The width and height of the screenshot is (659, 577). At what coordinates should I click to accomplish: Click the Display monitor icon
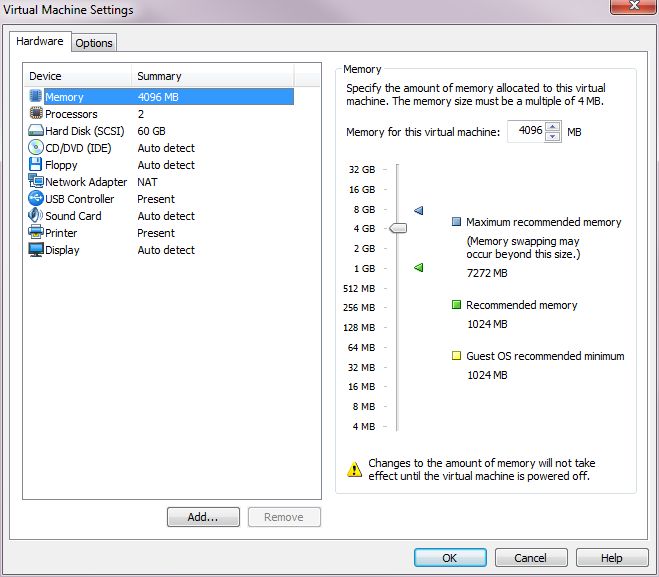tap(36, 250)
